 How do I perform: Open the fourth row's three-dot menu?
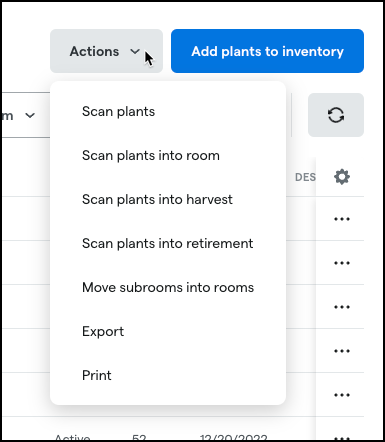342,351
